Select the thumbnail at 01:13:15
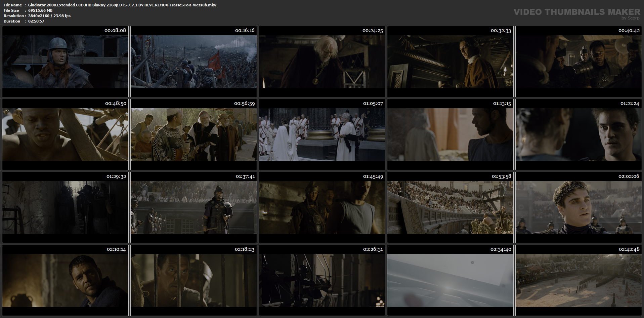This screenshot has width=644, height=318. click(x=450, y=134)
